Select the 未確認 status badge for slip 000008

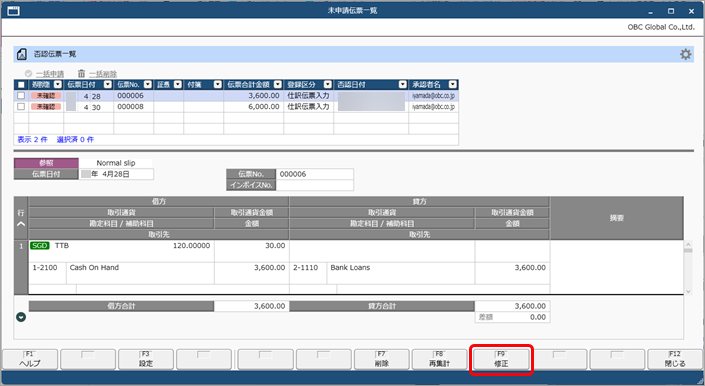[x=46, y=106]
